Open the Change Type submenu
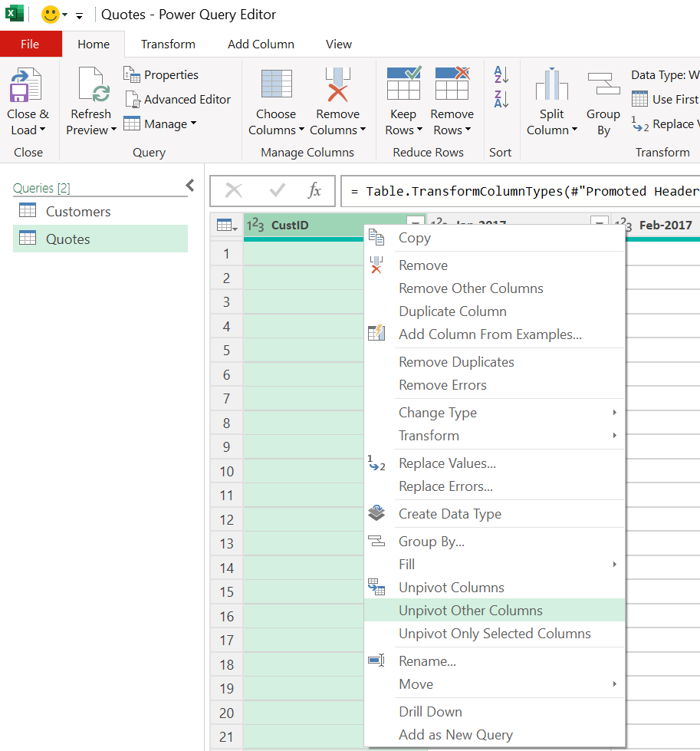The width and height of the screenshot is (700, 751). pos(495,413)
